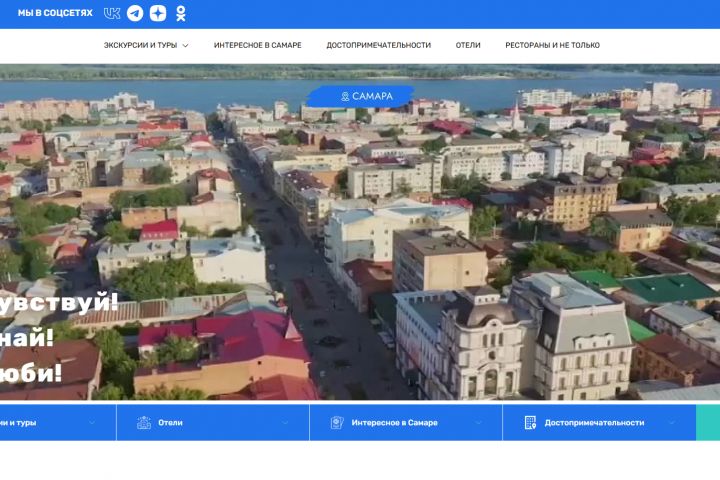Expand the Отели bottom bar chevron
The height and width of the screenshot is (480, 720).
285,423
